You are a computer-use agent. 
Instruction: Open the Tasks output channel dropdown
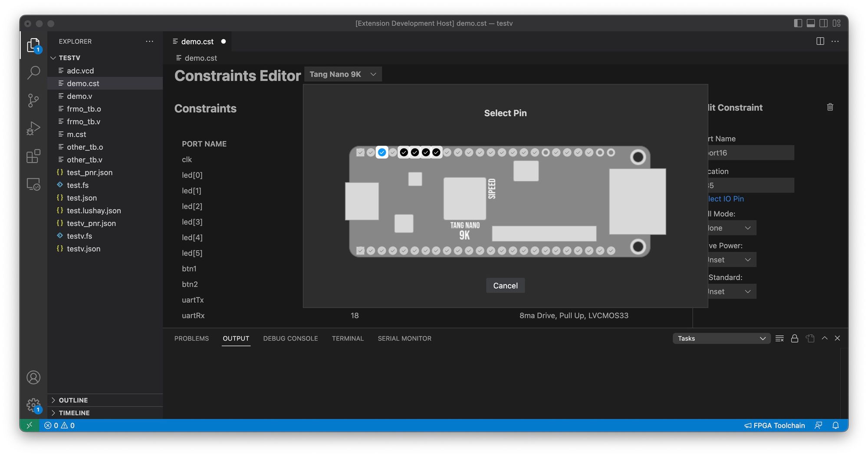pyautogui.click(x=721, y=338)
